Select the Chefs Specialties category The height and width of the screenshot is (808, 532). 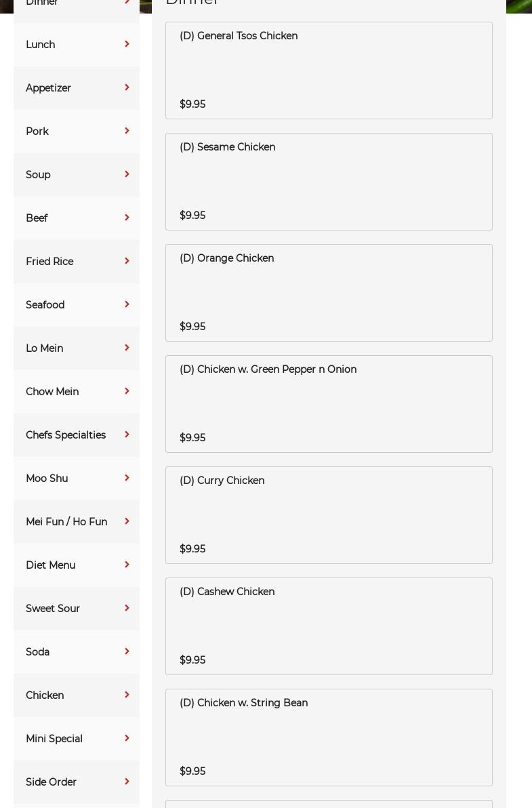click(66, 435)
